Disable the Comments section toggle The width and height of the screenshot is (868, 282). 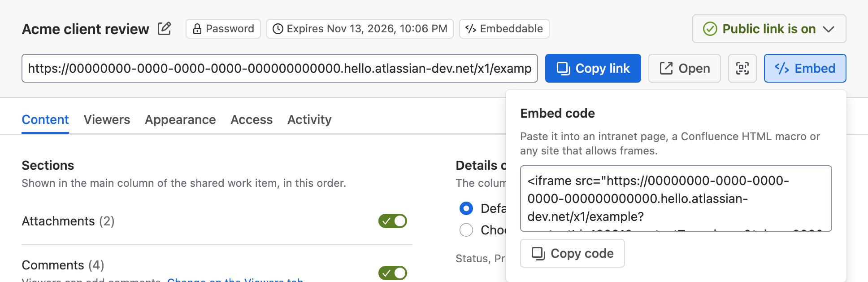tap(393, 273)
